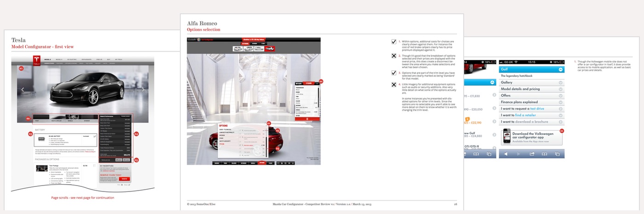Viewport: 644px width, 214px height.
Task: Tap the phone thumbnail in Volkswagen app banner
Action: [506, 136]
